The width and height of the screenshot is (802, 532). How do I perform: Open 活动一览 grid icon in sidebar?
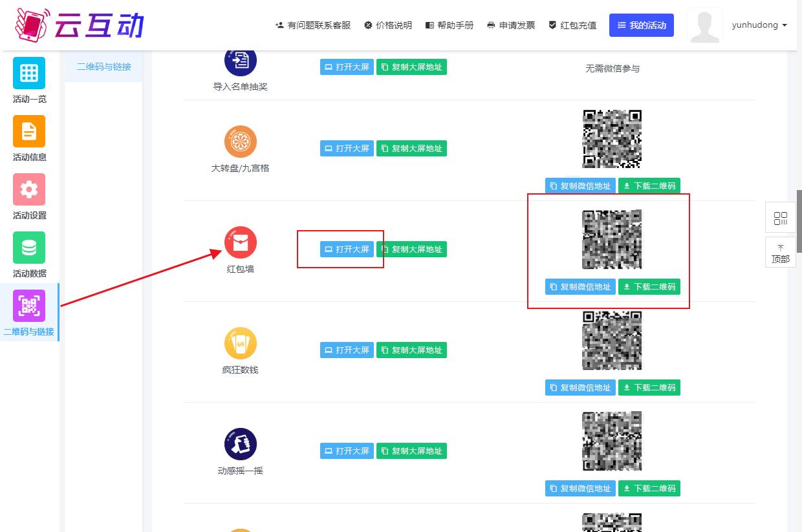(29, 73)
